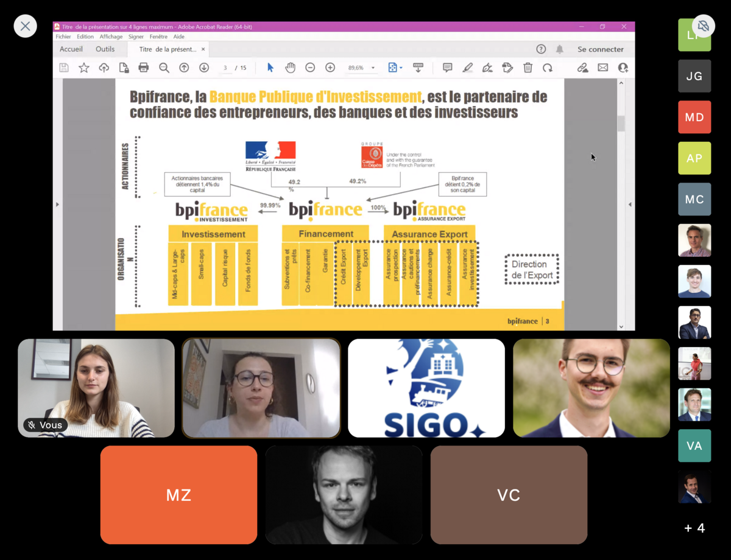Viewport: 731px width, 560px height.
Task: Select the hand pan tool
Action: (x=290, y=68)
